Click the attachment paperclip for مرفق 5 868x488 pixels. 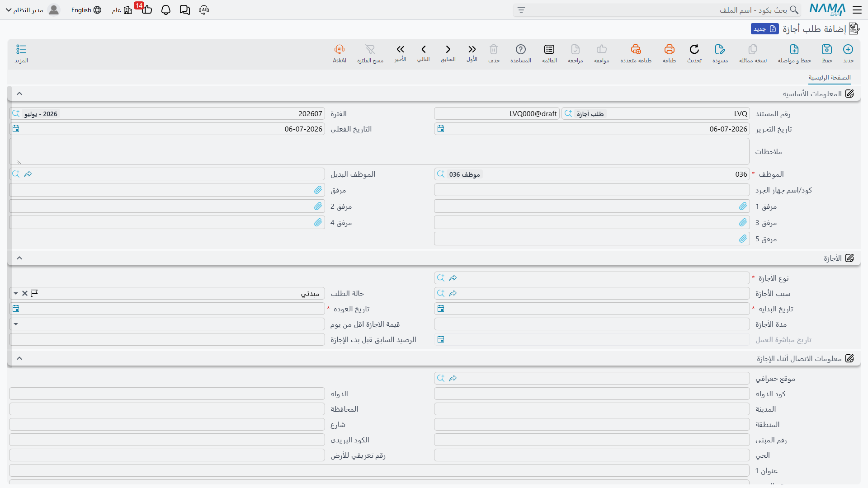tap(743, 239)
